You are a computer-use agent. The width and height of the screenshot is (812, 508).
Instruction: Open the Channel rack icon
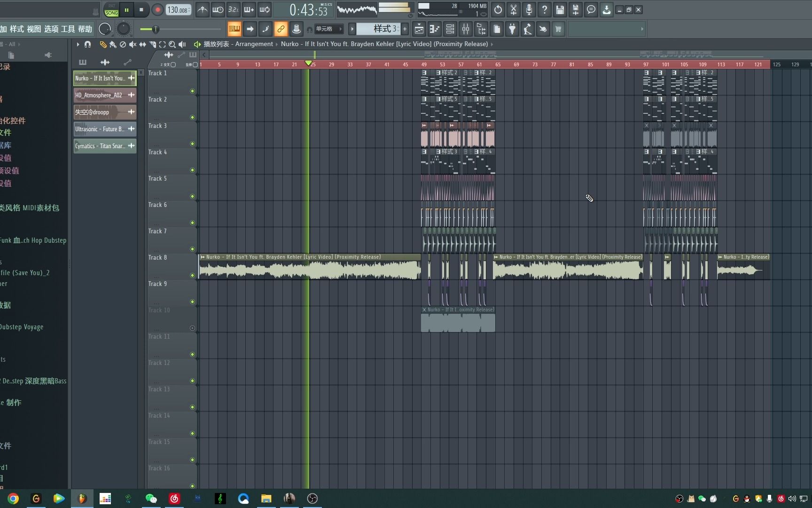pos(450,29)
